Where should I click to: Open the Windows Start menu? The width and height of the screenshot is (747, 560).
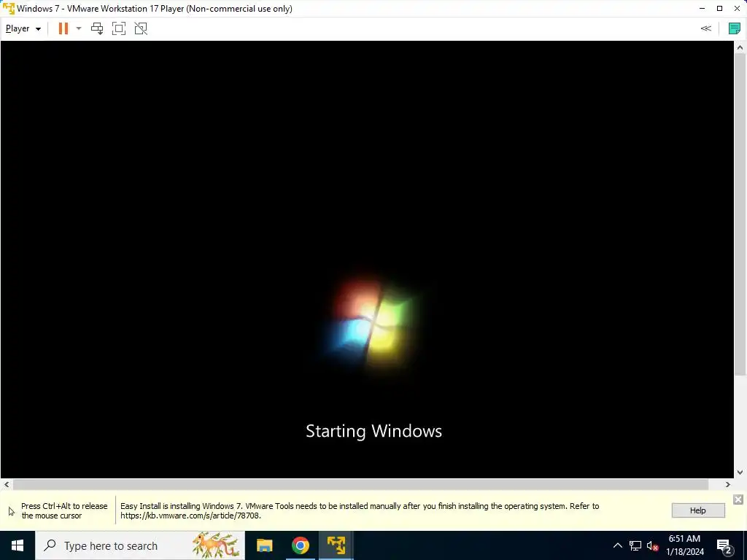click(x=18, y=545)
